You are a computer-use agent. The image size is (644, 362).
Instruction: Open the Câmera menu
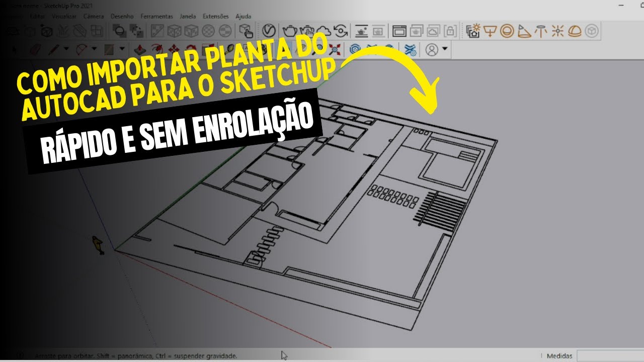(x=94, y=17)
